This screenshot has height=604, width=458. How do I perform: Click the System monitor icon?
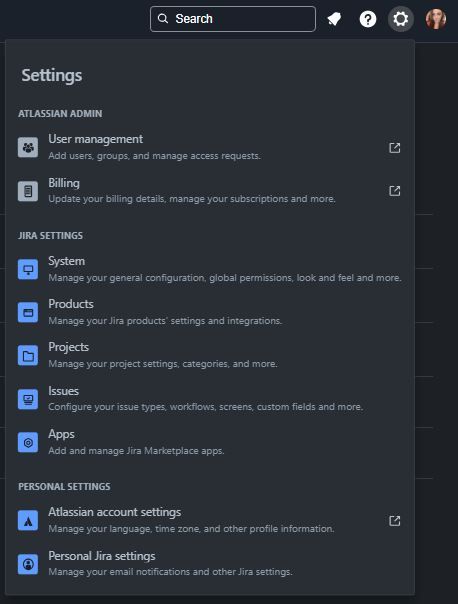[x=28, y=269]
